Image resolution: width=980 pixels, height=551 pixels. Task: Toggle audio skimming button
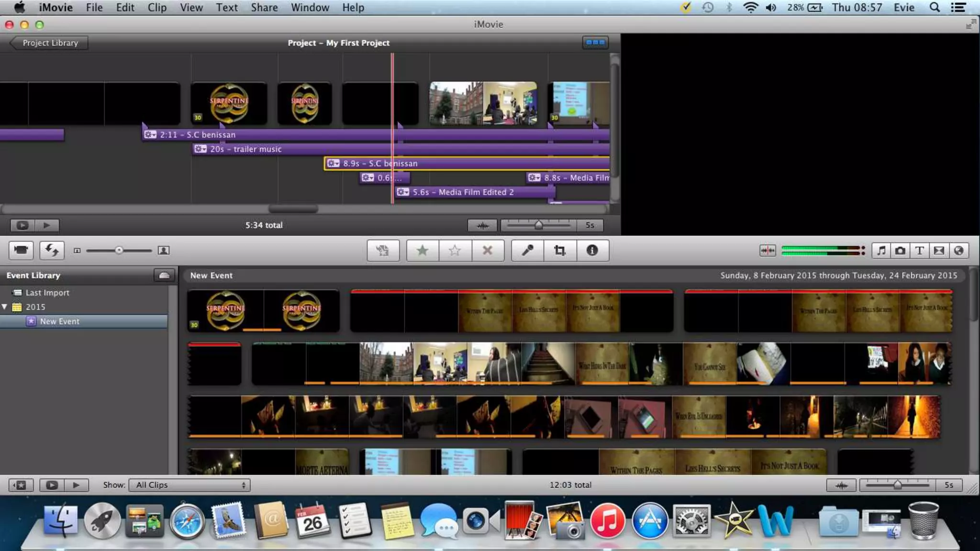(x=768, y=250)
